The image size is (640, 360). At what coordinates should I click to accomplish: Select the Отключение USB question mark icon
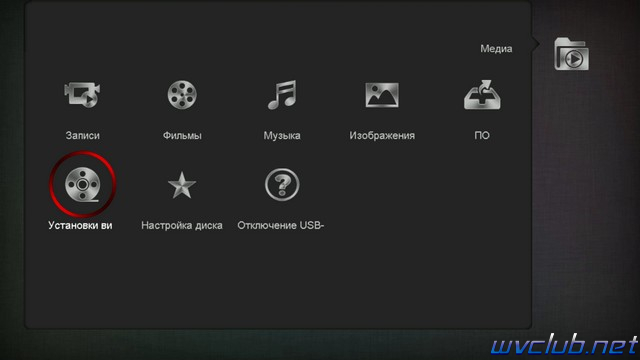[282, 184]
